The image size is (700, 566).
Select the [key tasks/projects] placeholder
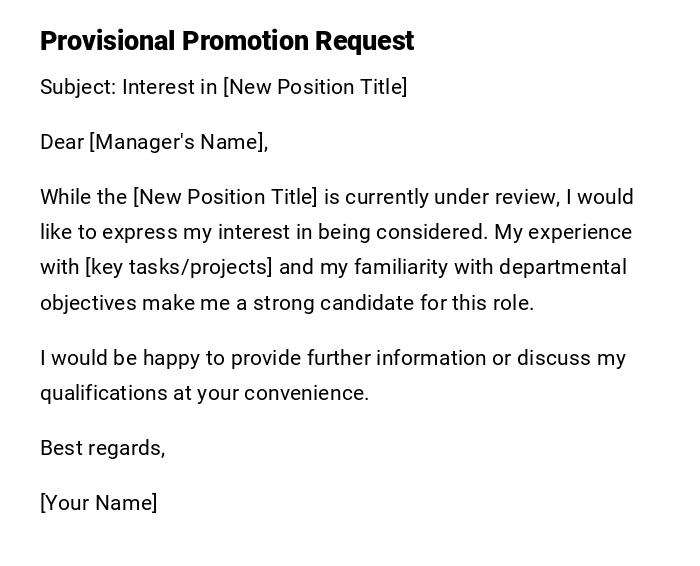pos(179,267)
